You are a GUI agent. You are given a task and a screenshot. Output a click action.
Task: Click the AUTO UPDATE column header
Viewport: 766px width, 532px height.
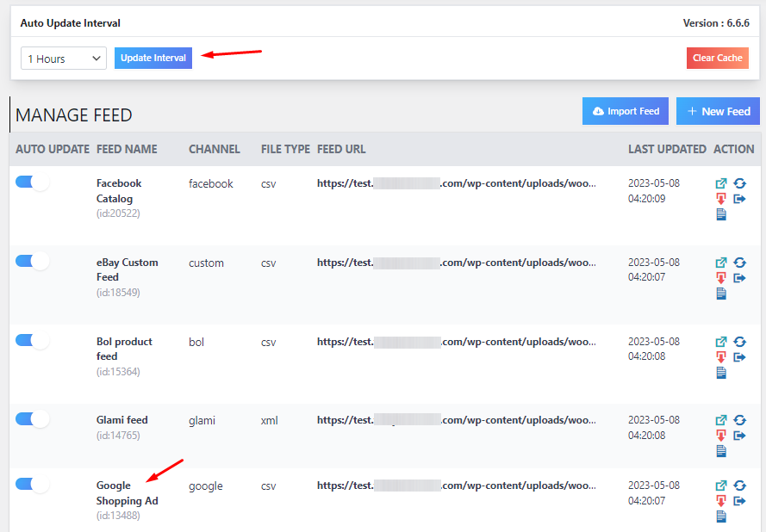click(53, 149)
